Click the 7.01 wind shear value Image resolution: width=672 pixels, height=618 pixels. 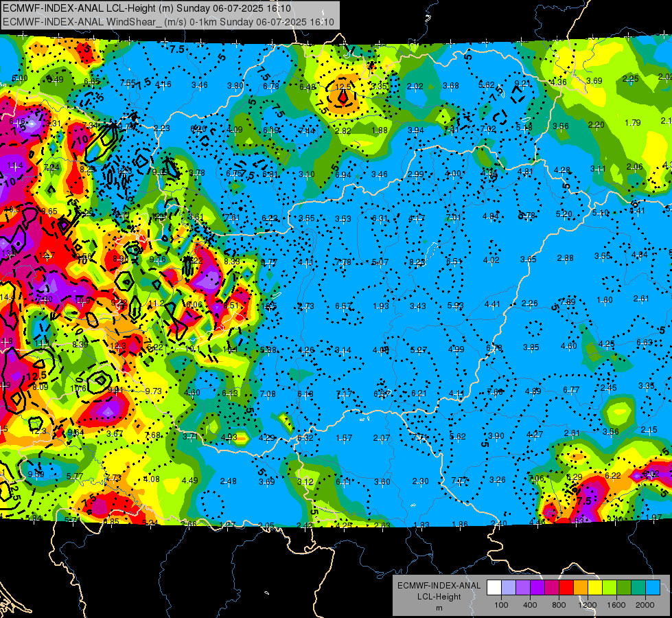454,218
